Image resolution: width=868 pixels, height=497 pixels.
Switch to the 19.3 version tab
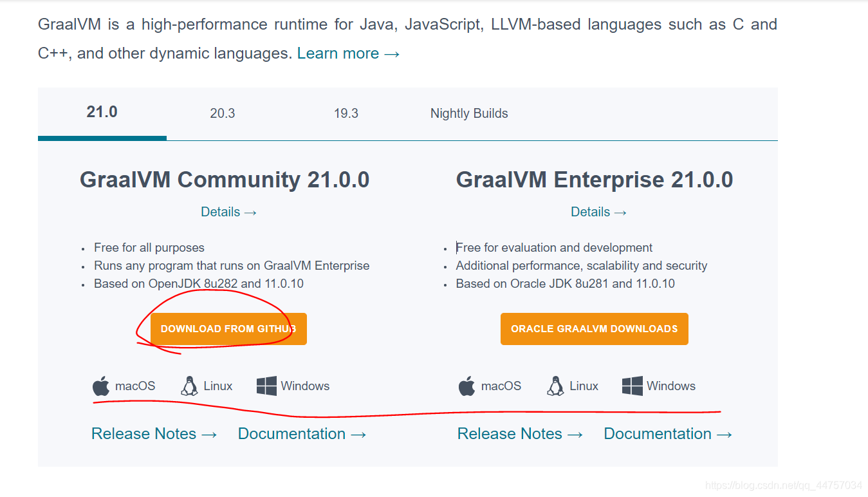346,113
